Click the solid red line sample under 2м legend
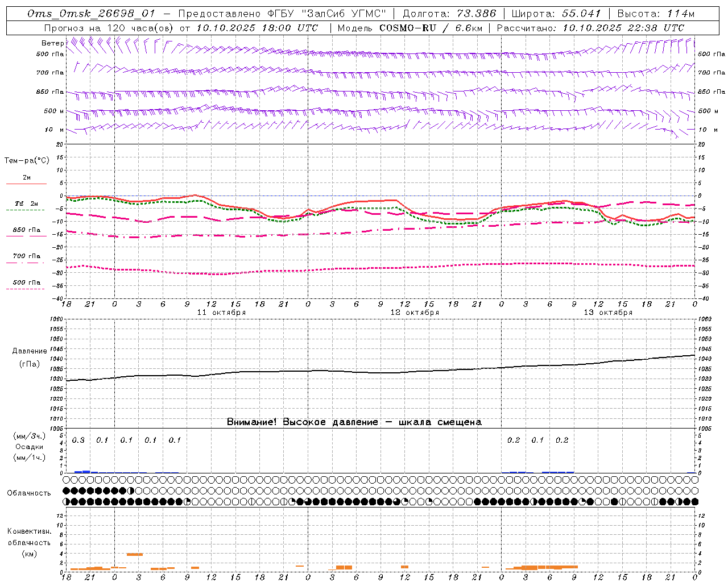 coord(26,184)
